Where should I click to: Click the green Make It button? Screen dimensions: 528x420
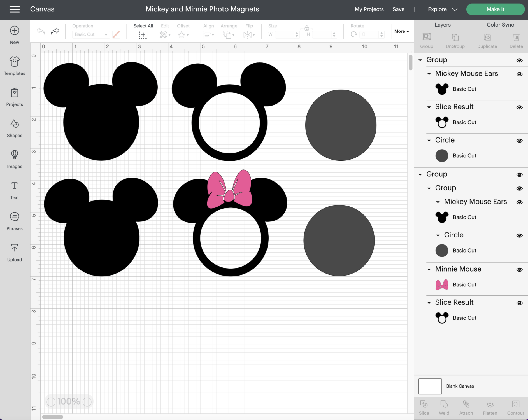495,9
